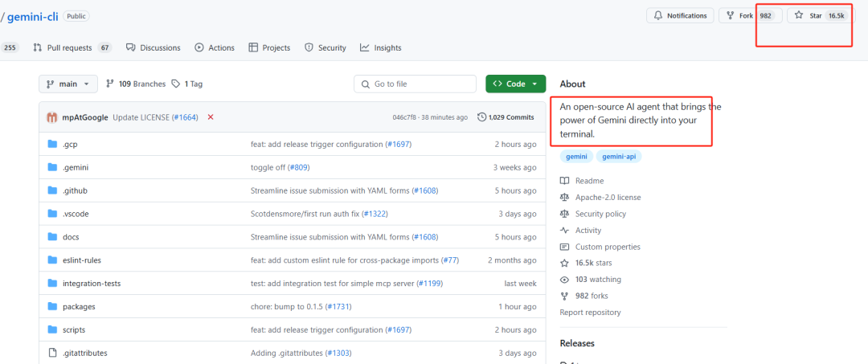The height and width of the screenshot is (364, 868).
Task: View the 109 Branches link
Action: point(136,84)
